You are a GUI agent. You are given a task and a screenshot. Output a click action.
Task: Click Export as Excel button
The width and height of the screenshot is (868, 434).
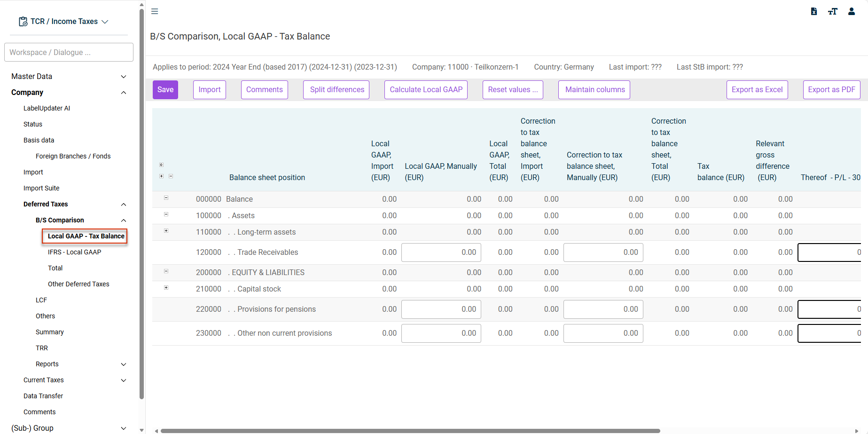757,90
